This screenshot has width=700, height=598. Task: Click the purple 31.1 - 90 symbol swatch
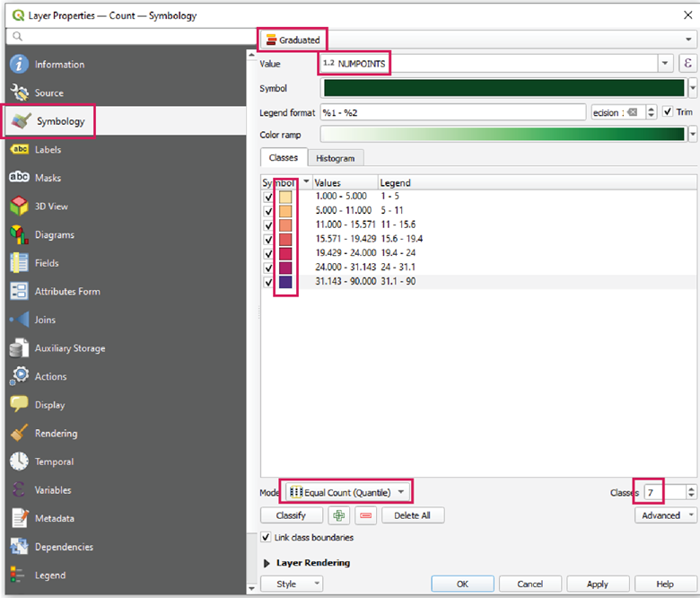click(285, 282)
